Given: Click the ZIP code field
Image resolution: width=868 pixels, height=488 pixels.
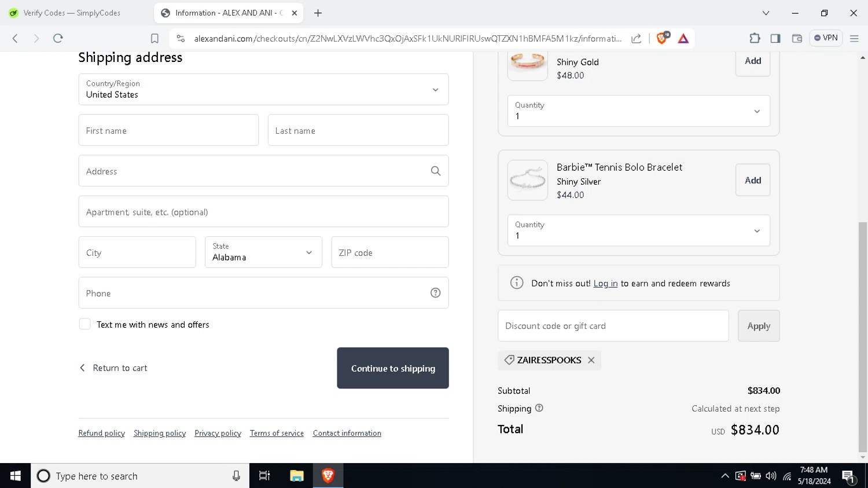Looking at the screenshot, I should pyautogui.click(x=390, y=252).
